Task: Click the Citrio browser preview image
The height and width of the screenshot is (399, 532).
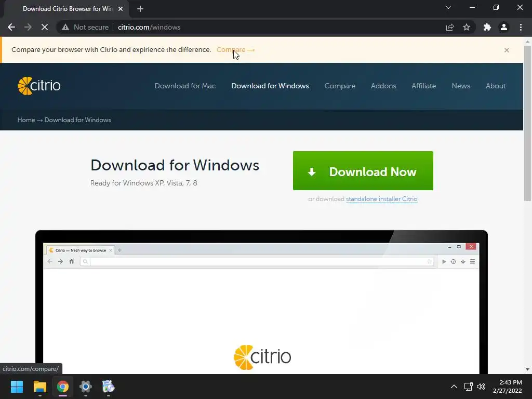Action: (261, 302)
